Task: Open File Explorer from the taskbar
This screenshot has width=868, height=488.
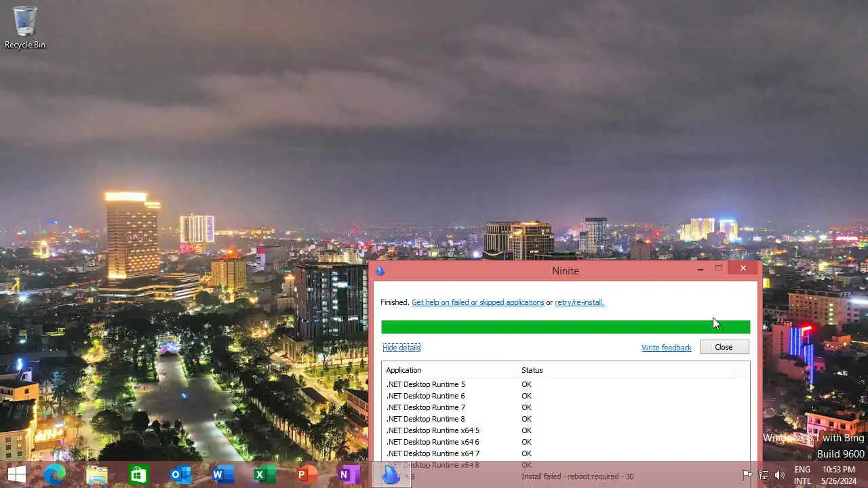Action: (x=97, y=474)
